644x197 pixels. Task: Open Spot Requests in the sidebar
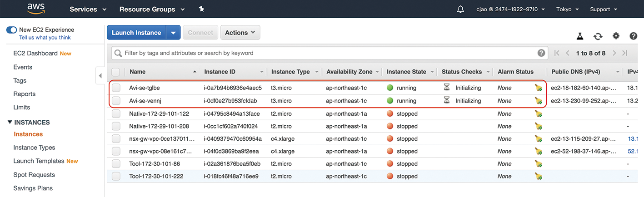(34, 175)
